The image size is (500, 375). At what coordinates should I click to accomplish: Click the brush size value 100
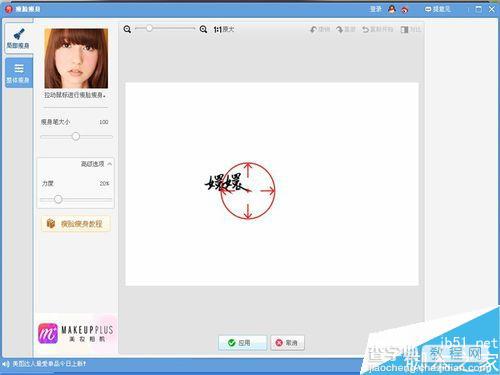pos(104,122)
